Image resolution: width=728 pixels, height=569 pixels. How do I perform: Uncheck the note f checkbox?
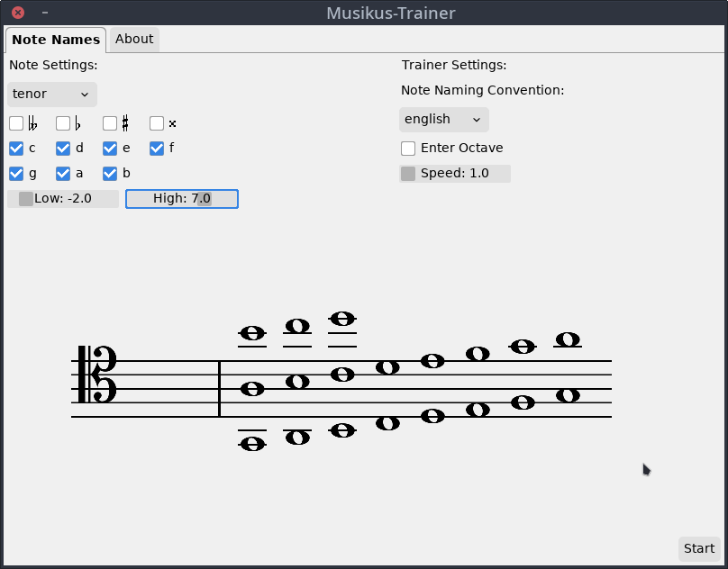pyautogui.click(x=157, y=149)
